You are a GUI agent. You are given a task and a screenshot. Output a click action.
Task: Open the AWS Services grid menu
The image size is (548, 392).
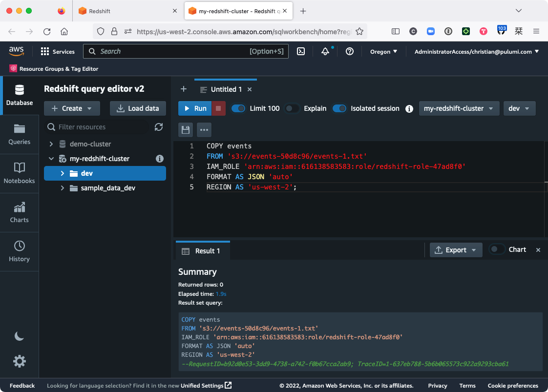coord(58,51)
